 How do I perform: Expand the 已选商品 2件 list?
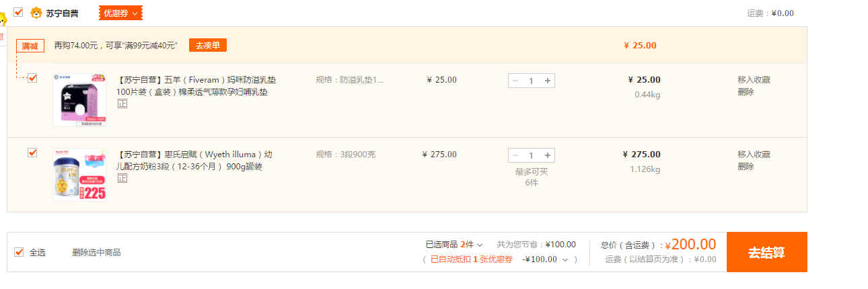454,245
